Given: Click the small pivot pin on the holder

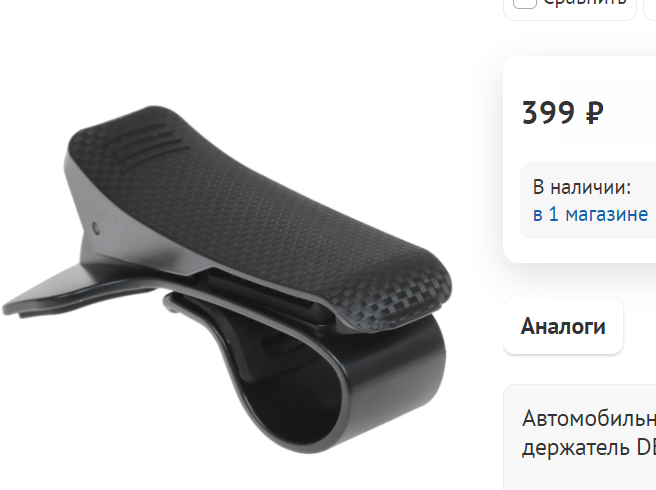Looking at the screenshot, I should (x=96, y=228).
